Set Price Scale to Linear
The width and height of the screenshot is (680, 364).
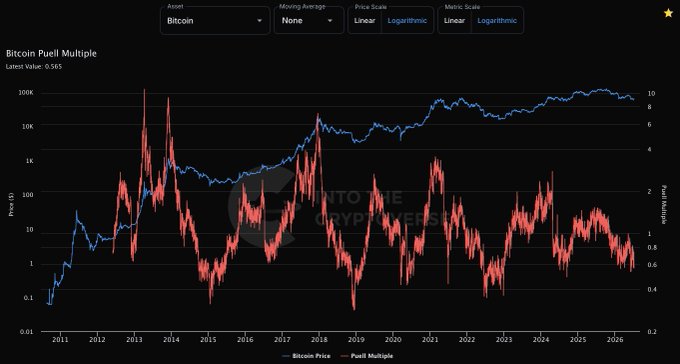[x=365, y=20]
